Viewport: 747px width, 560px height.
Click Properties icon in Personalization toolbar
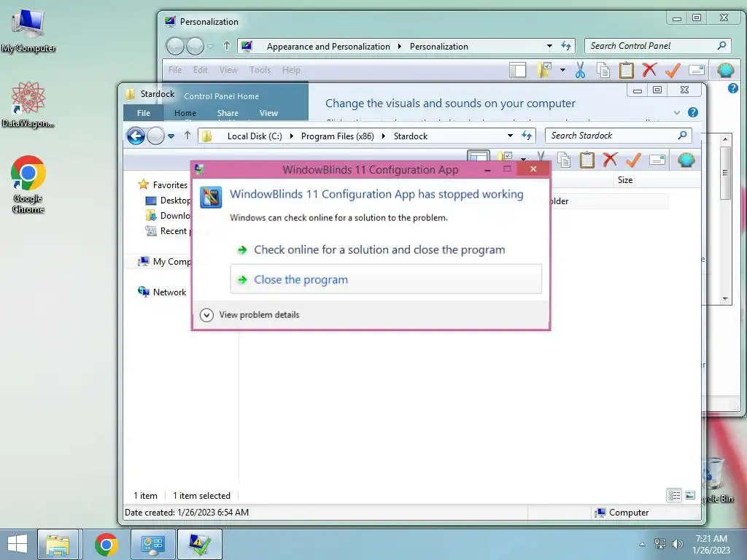pos(697,71)
